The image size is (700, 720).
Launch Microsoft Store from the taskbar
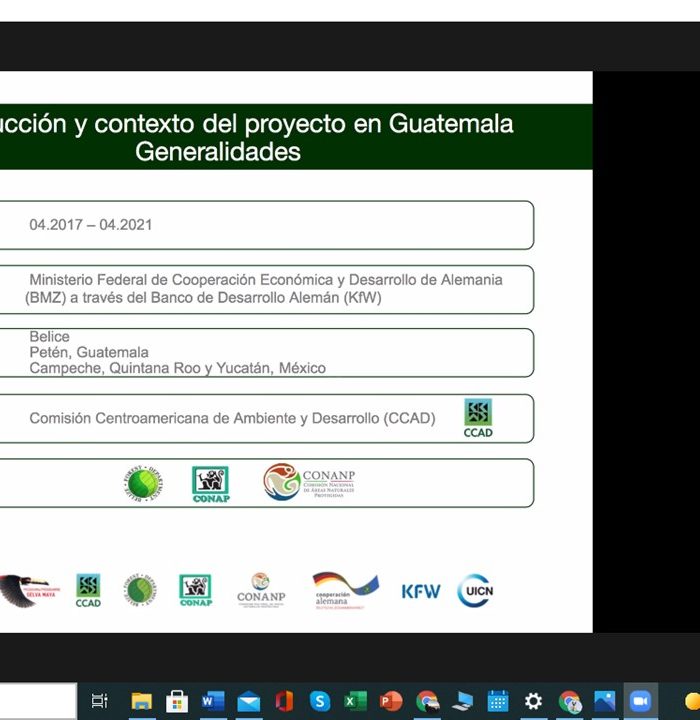tap(177, 701)
